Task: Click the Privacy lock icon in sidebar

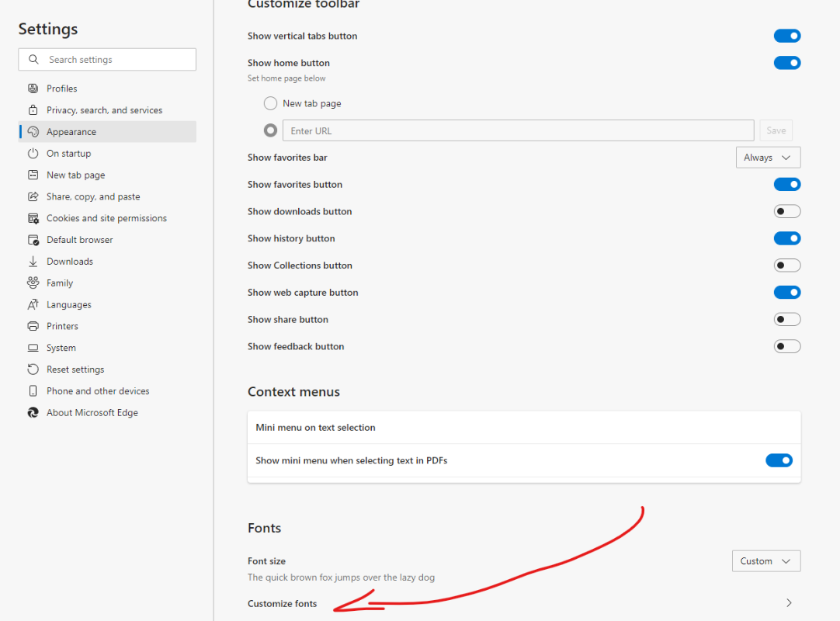Action: click(x=33, y=110)
